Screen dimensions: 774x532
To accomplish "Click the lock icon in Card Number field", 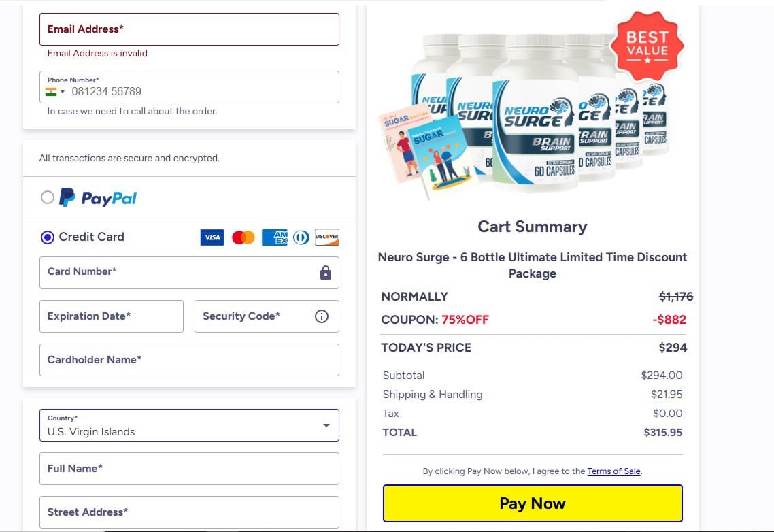I will coord(324,272).
